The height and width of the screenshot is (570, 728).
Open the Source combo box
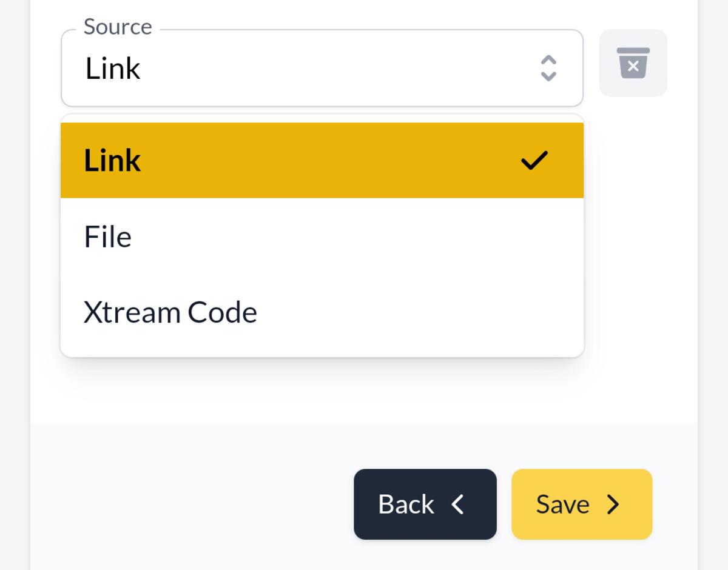[322, 68]
